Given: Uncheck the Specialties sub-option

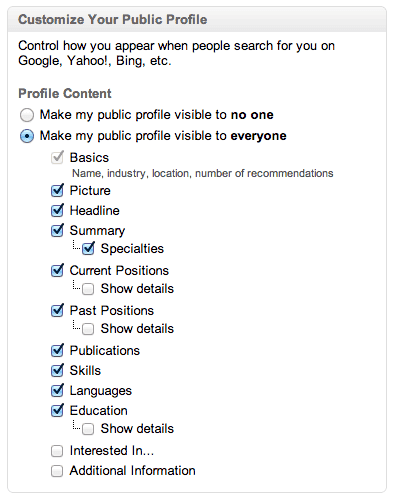Looking at the screenshot, I should click(x=88, y=249).
